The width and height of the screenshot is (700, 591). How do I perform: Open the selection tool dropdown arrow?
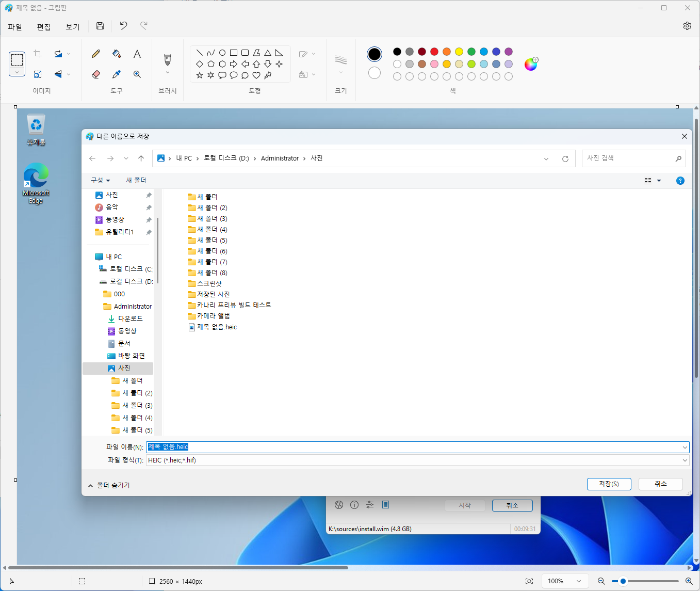coord(17,72)
